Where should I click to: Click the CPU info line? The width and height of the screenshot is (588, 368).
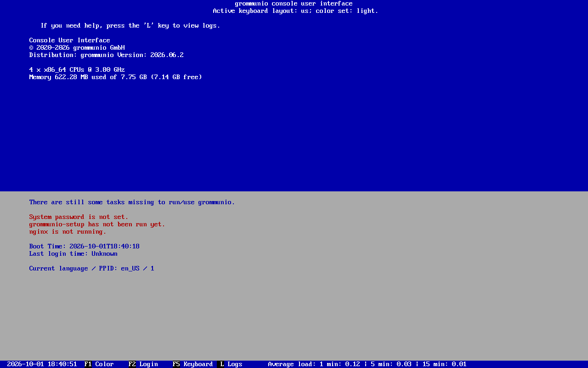click(77, 70)
